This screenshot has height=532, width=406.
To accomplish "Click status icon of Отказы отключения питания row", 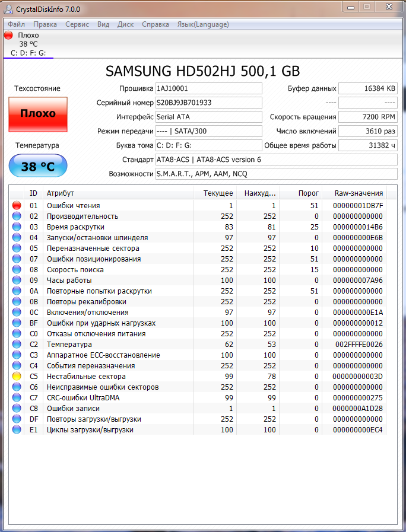I will 17,333.
